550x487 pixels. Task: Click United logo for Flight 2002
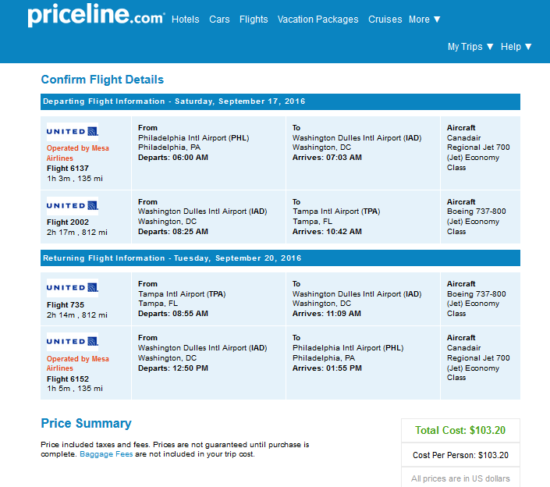[x=72, y=206]
